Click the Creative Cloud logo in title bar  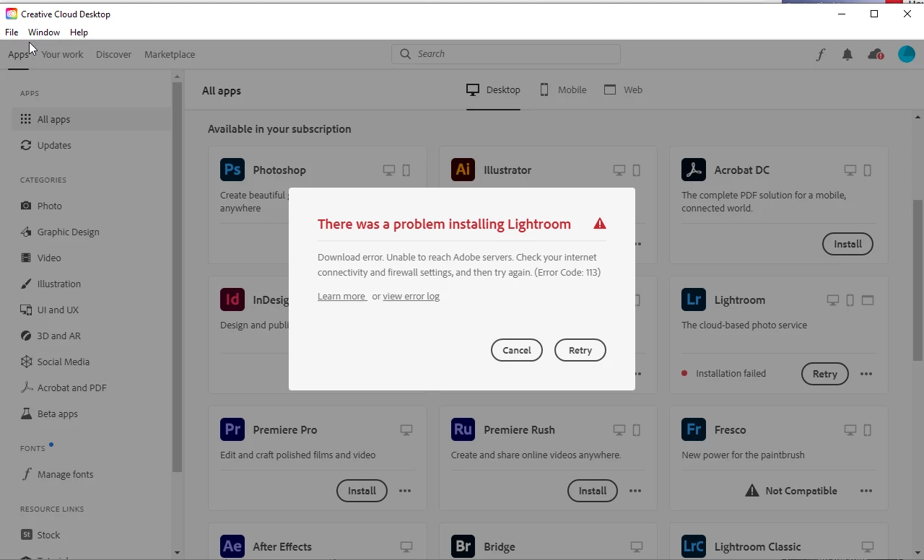coord(12,14)
